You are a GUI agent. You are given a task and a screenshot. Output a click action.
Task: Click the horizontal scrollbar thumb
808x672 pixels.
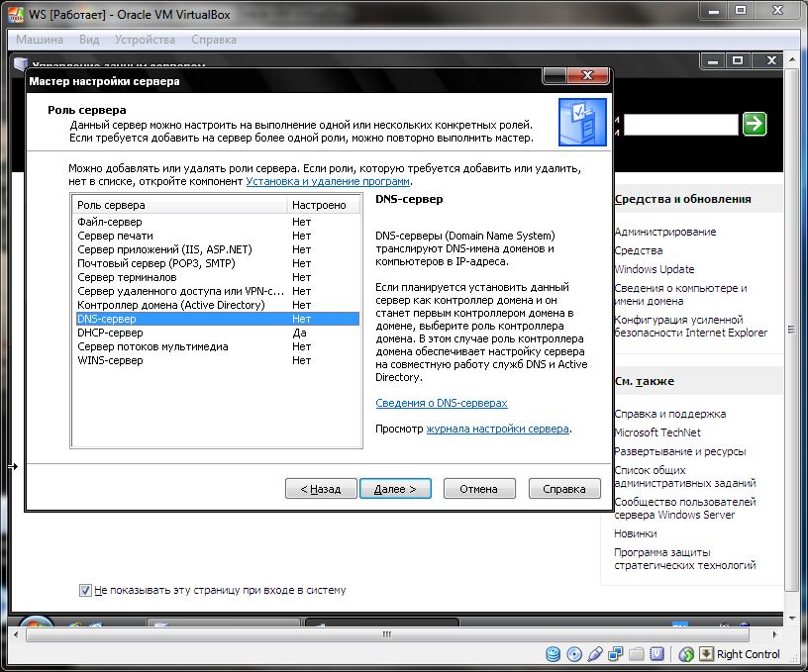click(x=387, y=634)
